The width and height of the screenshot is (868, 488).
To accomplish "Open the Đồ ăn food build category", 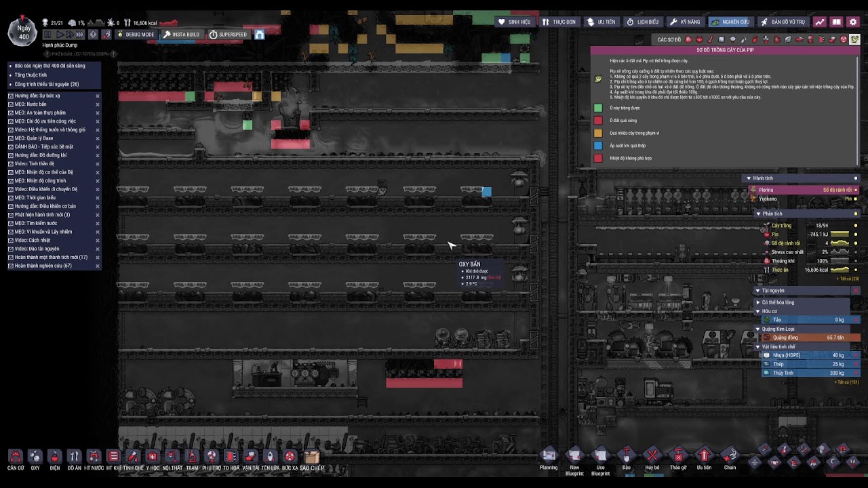I will [x=75, y=457].
